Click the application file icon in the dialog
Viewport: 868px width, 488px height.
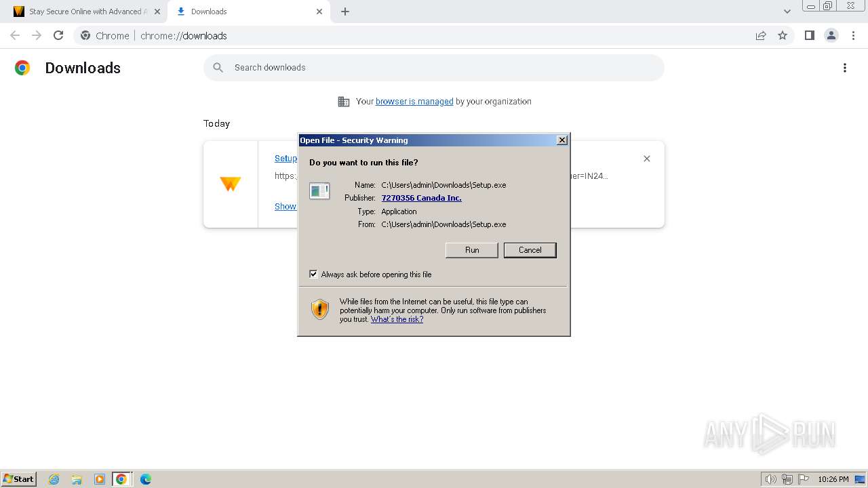pyautogui.click(x=319, y=191)
